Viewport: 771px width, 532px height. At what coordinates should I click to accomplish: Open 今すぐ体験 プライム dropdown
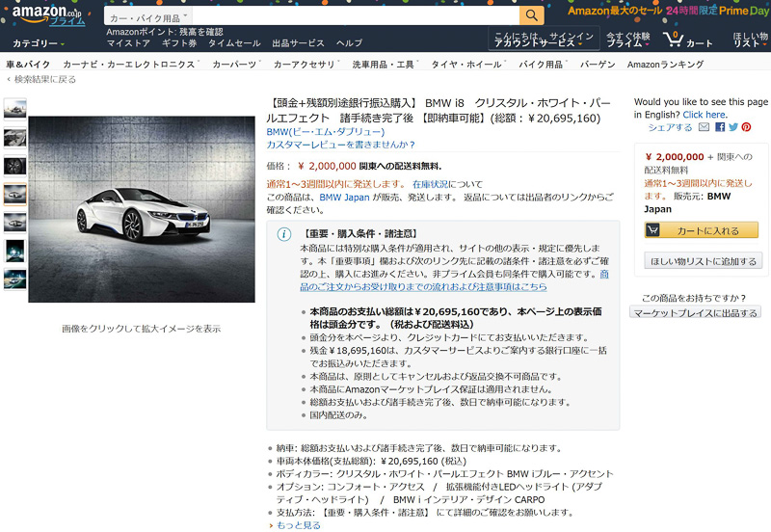tap(628, 40)
